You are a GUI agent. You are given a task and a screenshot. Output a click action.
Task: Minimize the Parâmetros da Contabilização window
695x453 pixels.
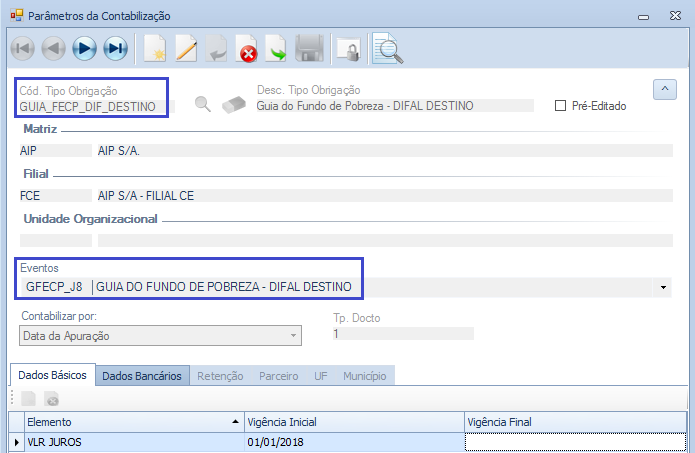click(x=644, y=17)
